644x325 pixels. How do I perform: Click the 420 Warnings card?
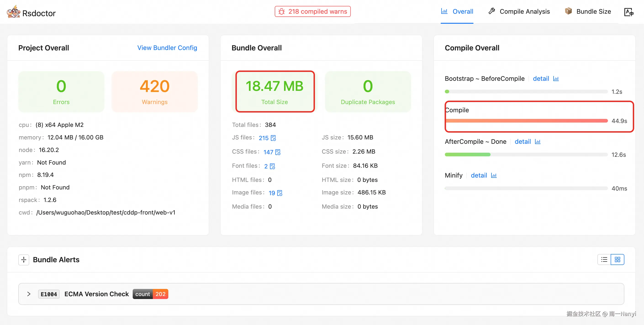click(x=155, y=92)
